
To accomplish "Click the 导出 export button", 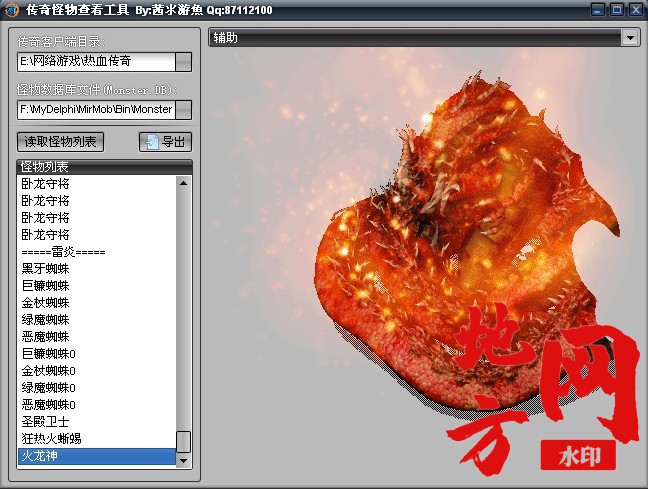I will (x=165, y=142).
